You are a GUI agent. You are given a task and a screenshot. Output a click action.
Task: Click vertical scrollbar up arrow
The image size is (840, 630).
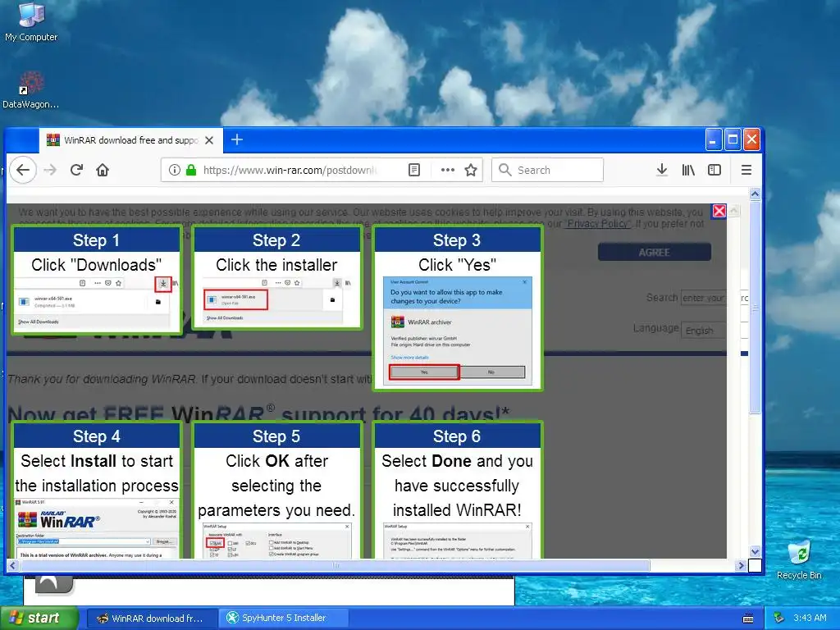coord(755,194)
